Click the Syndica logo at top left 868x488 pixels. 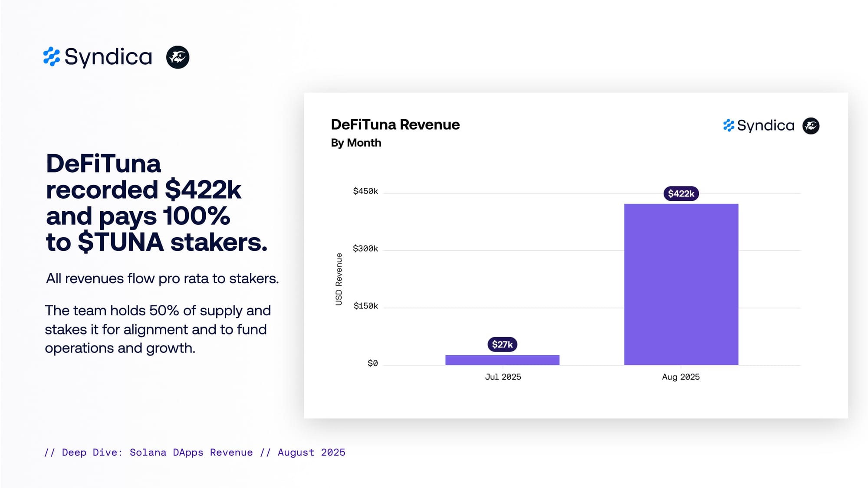pyautogui.click(x=98, y=57)
